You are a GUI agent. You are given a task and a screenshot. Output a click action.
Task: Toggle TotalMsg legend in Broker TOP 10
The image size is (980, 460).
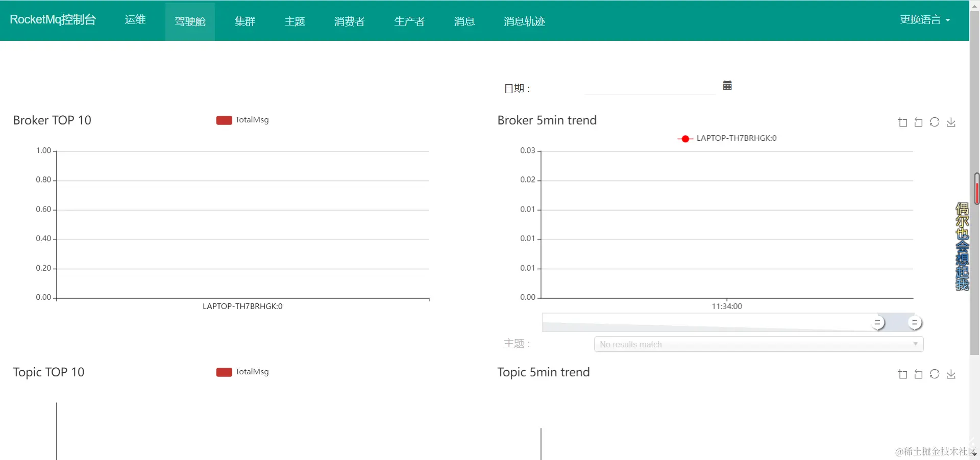click(x=242, y=120)
